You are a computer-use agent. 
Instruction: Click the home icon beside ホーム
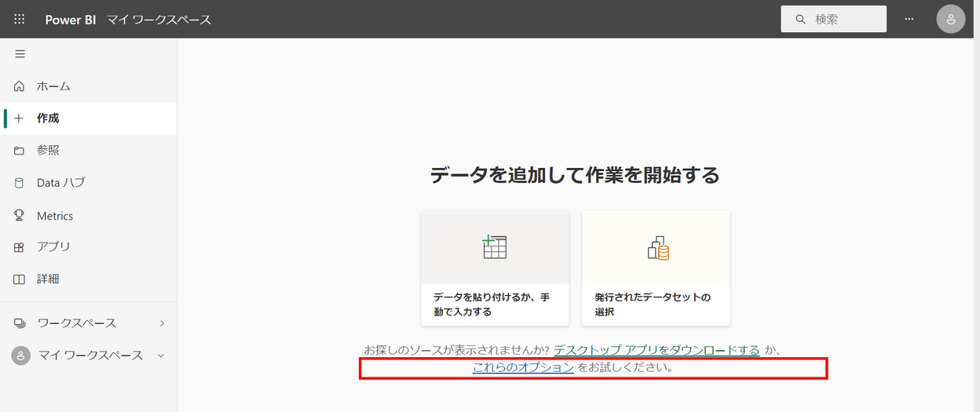click(x=20, y=86)
